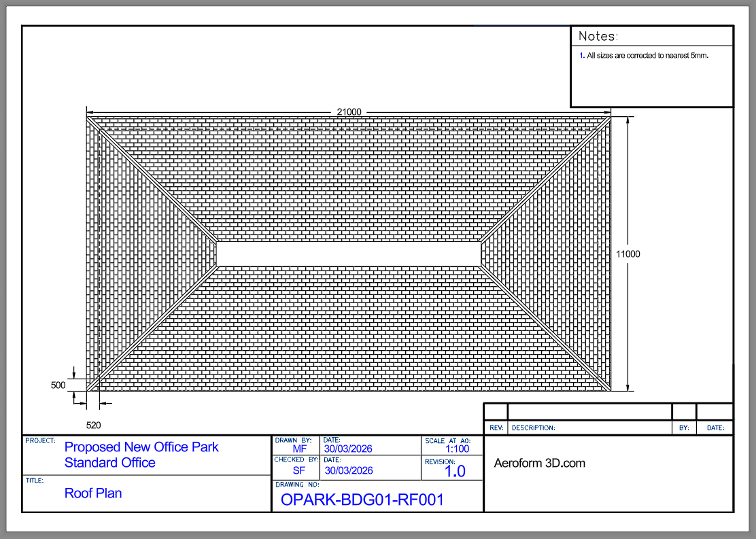Click project name Proposed New Office Park
This screenshot has width=756, height=539.
[x=141, y=447]
